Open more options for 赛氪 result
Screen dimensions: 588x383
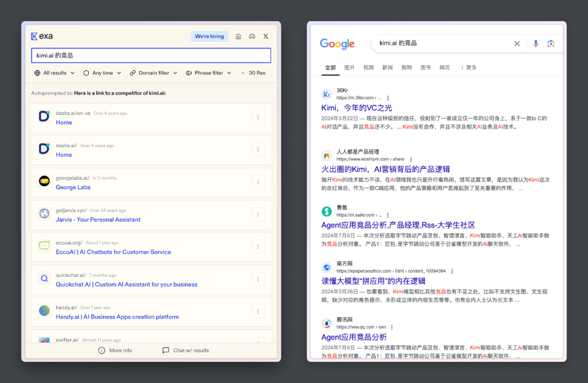(388, 215)
